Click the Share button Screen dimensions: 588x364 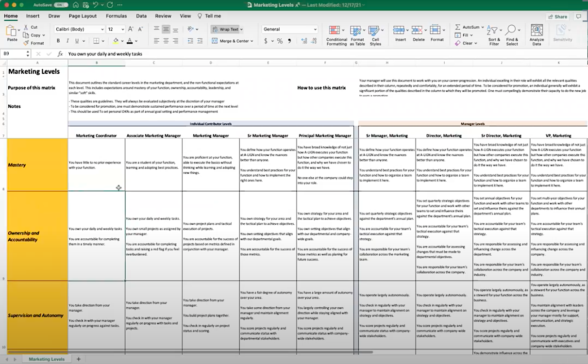[557, 17]
